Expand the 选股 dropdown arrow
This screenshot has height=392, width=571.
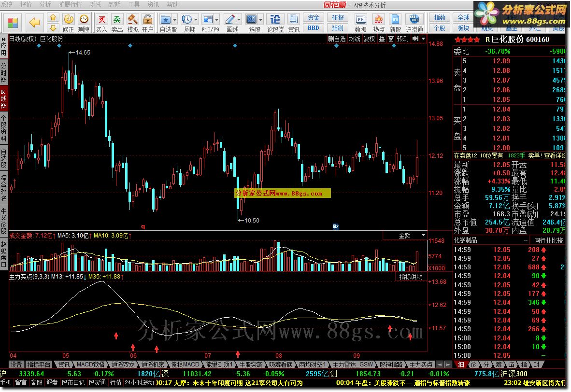(x=261, y=20)
